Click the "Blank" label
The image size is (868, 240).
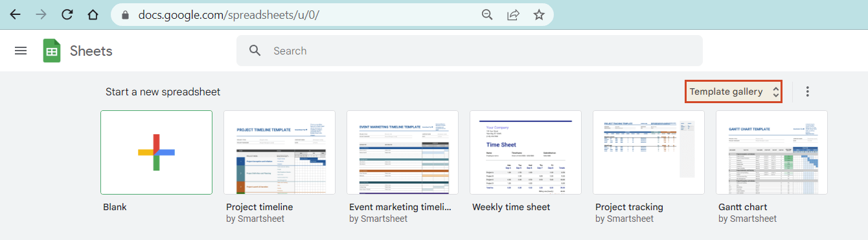click(x=115, y=207)
